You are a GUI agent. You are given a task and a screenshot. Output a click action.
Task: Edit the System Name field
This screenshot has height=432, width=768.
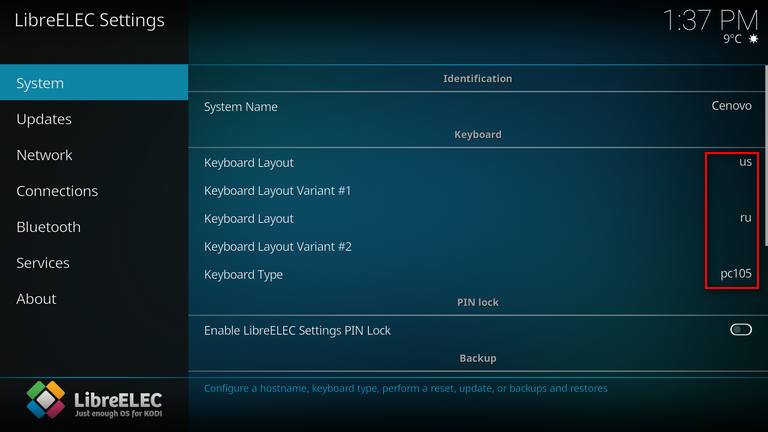tap(477, 106)
